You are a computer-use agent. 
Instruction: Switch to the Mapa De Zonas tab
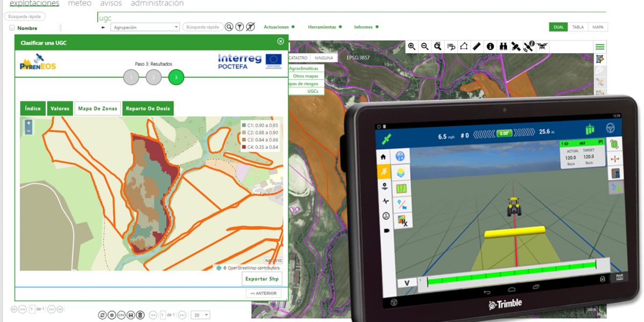pyautogui.click(x=98, y=108)
